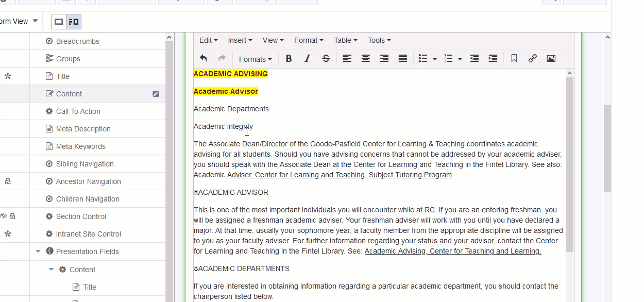
Task: Click the asterisk marker beside Title
Action: [8, 76]
